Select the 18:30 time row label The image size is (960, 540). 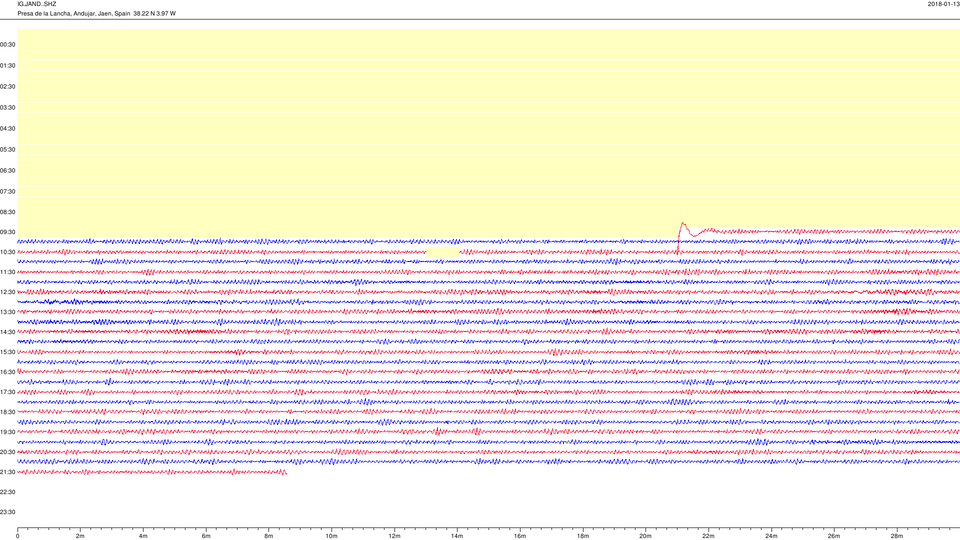tap(8, 412)
